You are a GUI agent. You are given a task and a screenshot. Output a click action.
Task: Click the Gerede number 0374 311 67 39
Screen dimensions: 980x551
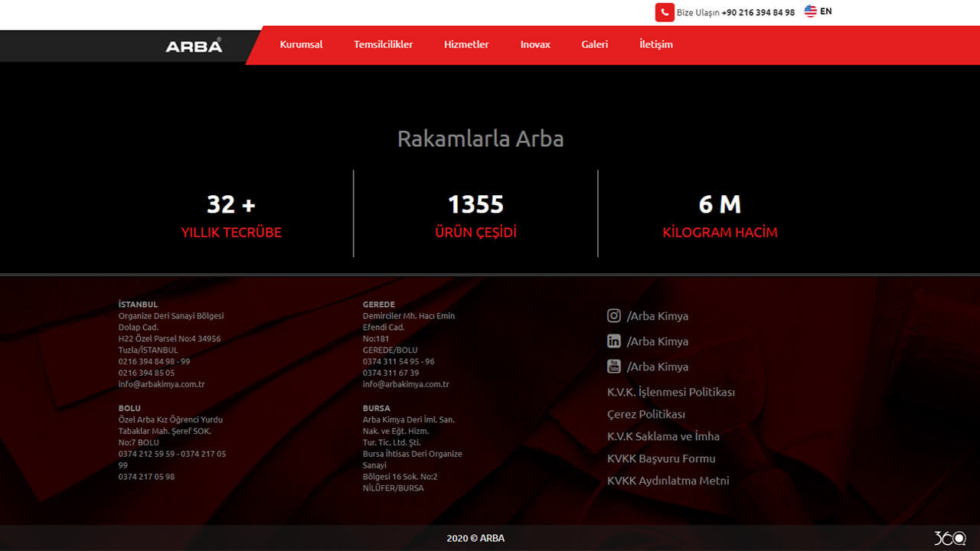pos(390,373)
